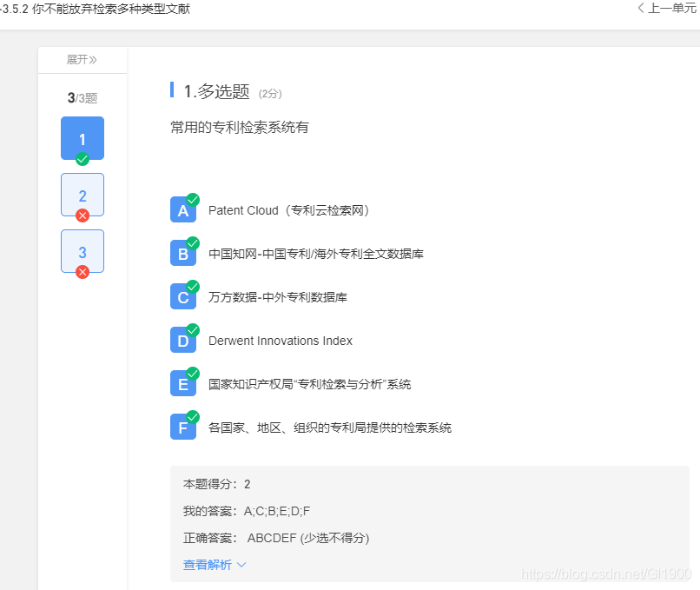
Task: Click the 3/3题 question counter
Action: pos(83,98)
